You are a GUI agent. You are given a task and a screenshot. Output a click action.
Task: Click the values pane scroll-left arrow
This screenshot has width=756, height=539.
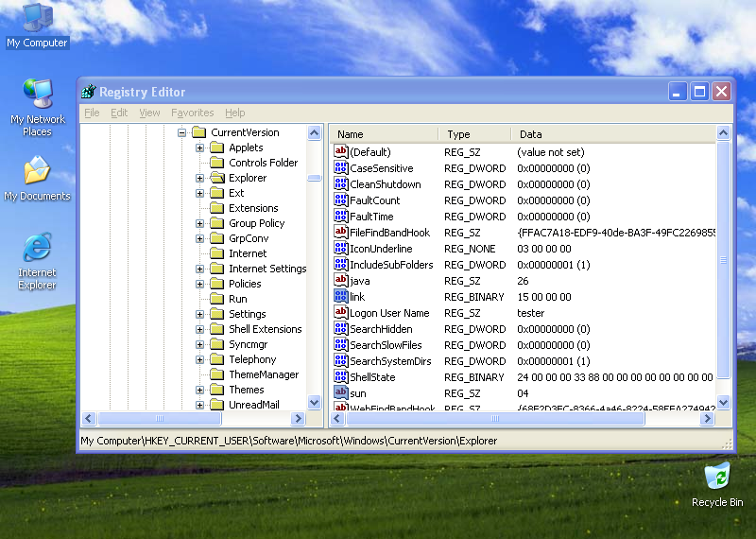[337, 418]
